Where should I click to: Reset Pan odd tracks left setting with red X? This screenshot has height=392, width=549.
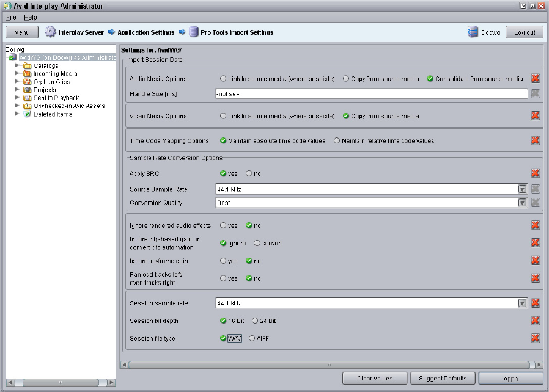pyautogui.click(x=535, y=278)
